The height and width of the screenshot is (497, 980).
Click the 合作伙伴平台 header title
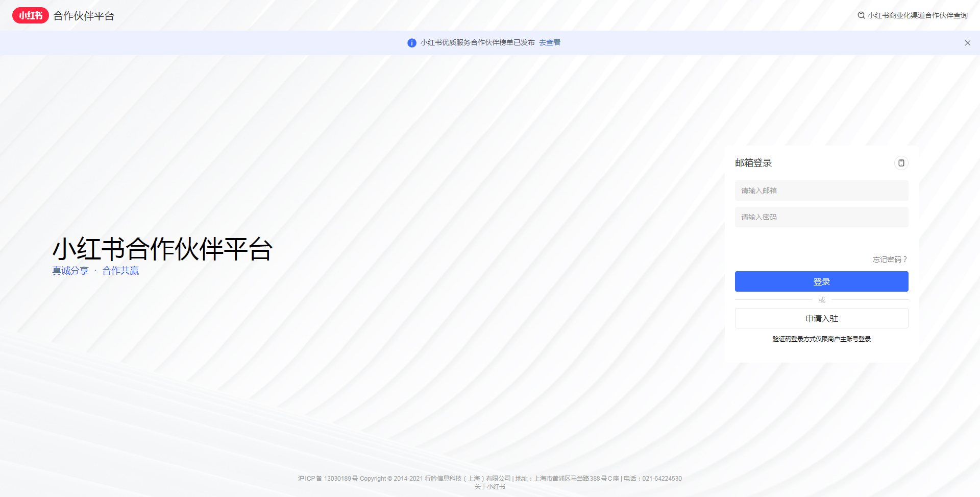pyautogui.click(x=84, y=15)
